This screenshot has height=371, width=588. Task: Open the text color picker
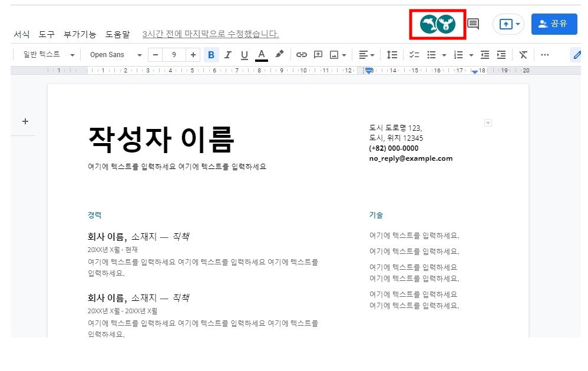[x=262, y=55]
